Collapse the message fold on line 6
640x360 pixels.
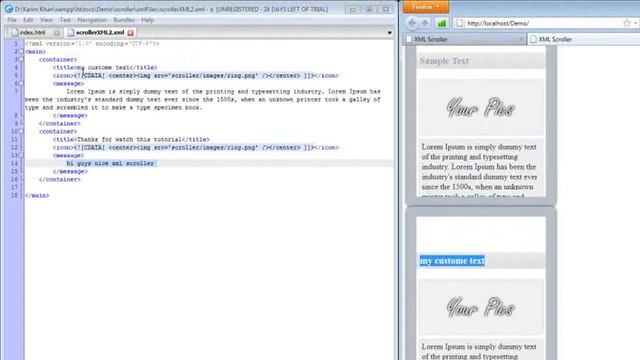[x=21, y=84]
